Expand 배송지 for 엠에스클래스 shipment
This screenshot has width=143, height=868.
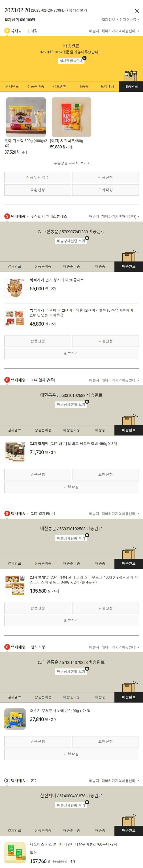pos(114,216)
